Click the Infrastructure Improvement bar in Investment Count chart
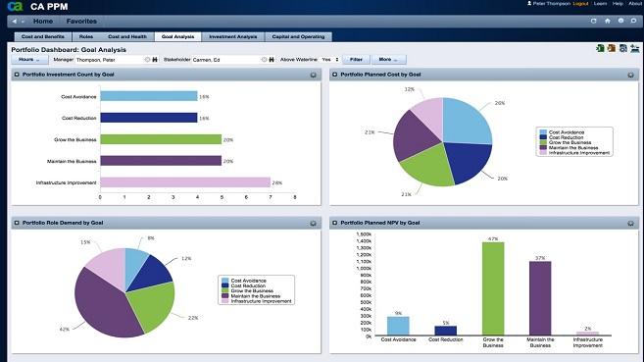 point(185,182)
